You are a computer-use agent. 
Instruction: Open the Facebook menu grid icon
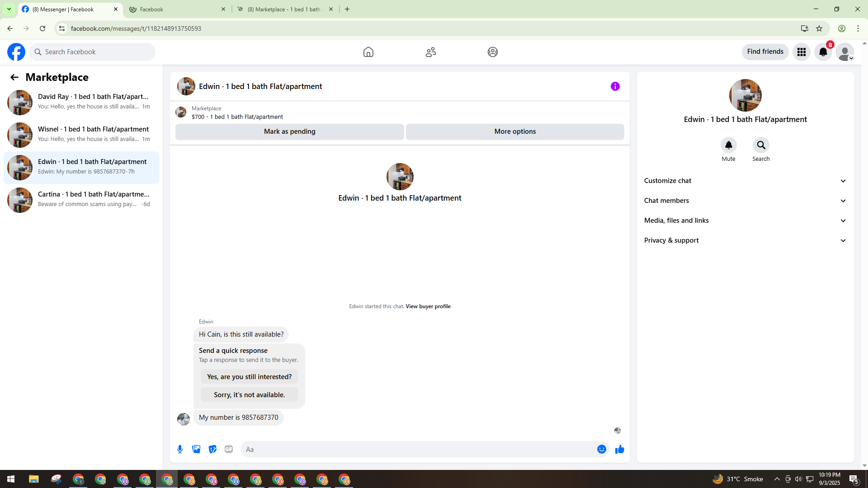pos(802,52)
